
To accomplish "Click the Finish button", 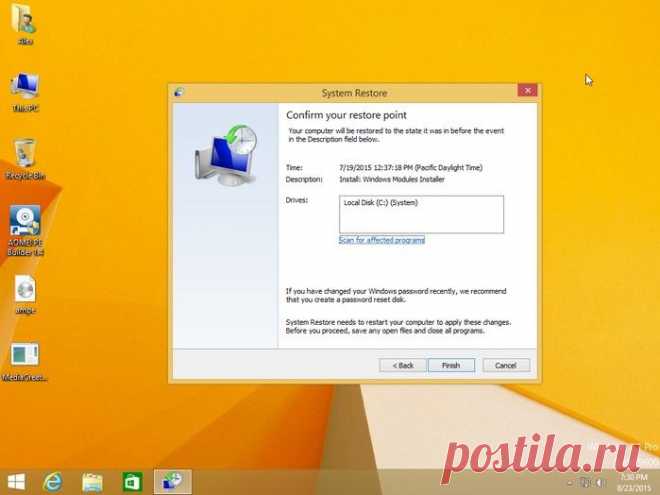I will point(451,365).
